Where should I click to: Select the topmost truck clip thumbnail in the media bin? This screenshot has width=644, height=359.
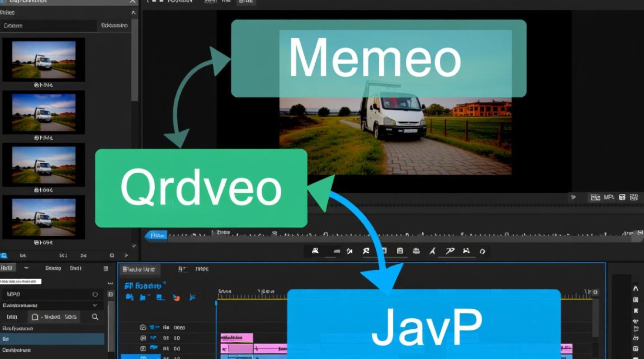pyautogui.click(x=43, y=59)
